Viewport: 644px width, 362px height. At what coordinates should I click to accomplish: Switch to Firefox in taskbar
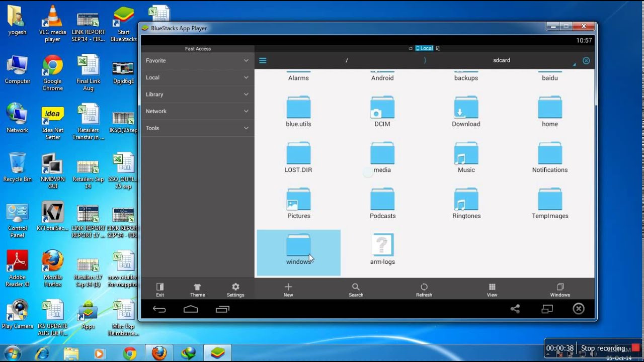[x=159, y=353]
